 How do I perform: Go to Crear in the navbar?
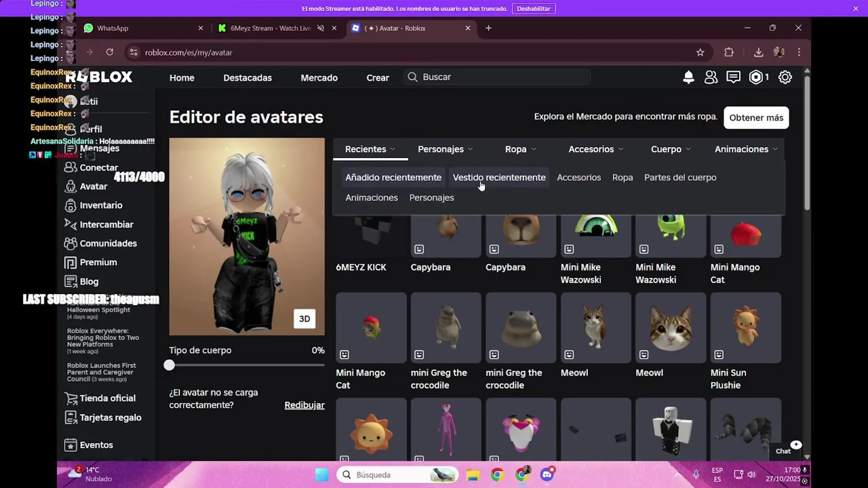click(x=378, y=77)
